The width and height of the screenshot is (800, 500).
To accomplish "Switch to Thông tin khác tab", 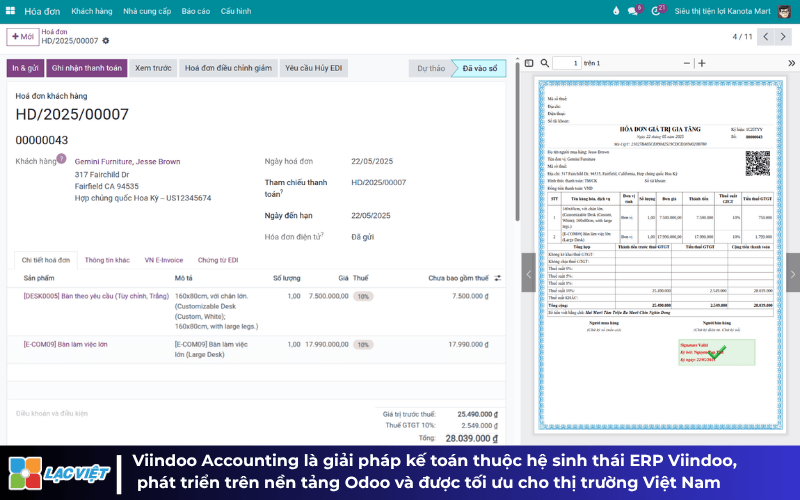I will [x=107, y=260].
